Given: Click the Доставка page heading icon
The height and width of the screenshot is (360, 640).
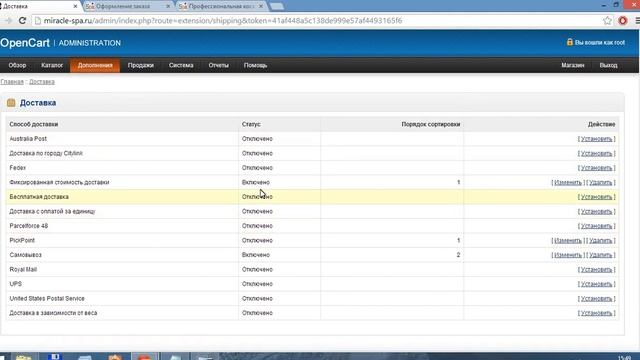Looking at the screenshot, I should tap(11, 103).
